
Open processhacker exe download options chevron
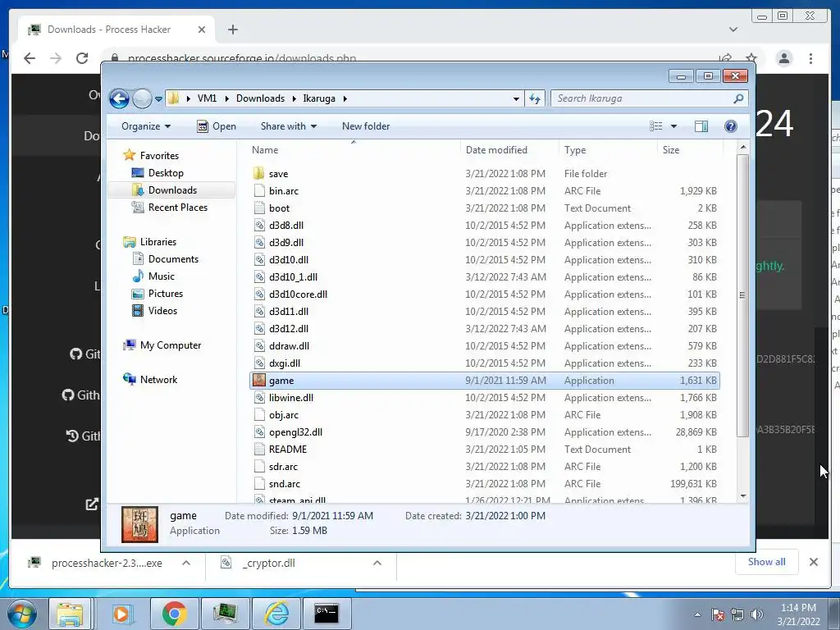[186, 563]
